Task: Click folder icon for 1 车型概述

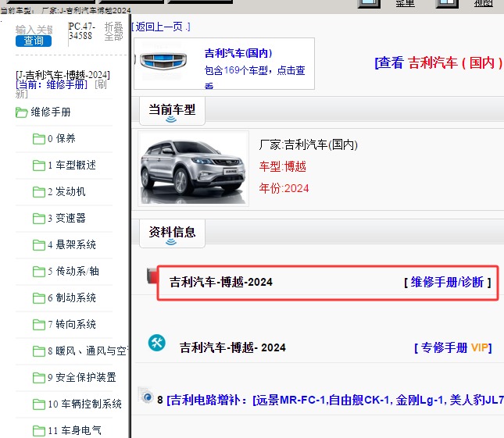Action: click(x=38, y=166)
